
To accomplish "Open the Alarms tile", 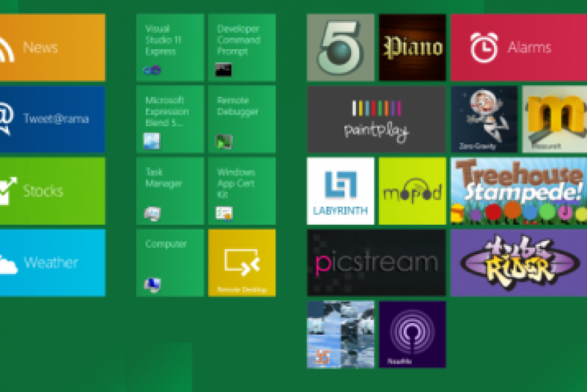I will click(519, 48).
